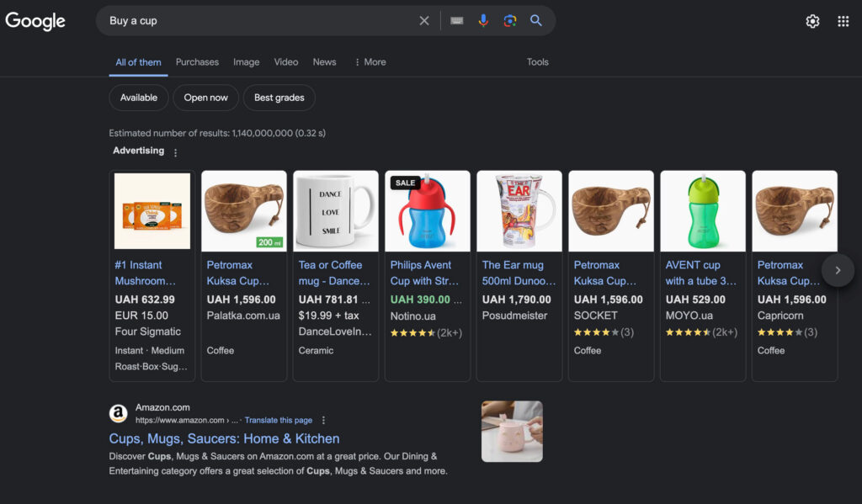
Task: Click the Posudmeister seller name
Action: coord(514,316)
